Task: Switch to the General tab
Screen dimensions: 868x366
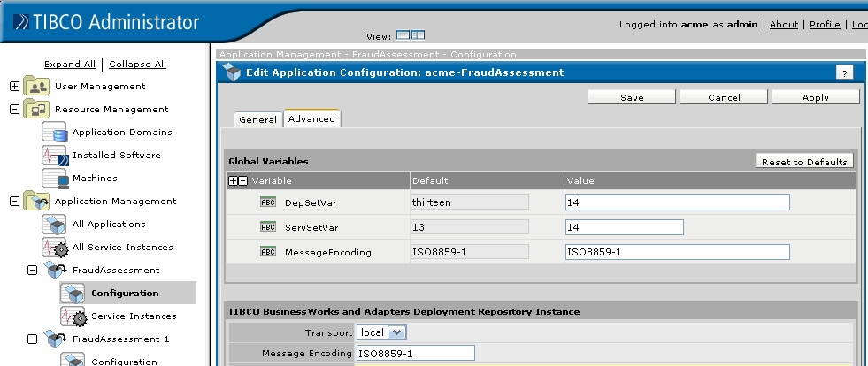Action: [x=258, y=119]
